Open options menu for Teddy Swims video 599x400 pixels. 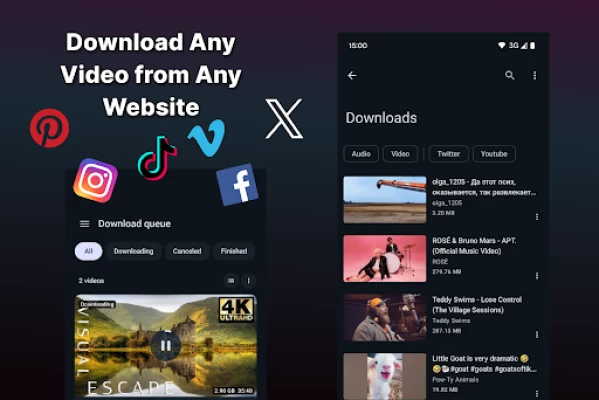click(537, 335)
